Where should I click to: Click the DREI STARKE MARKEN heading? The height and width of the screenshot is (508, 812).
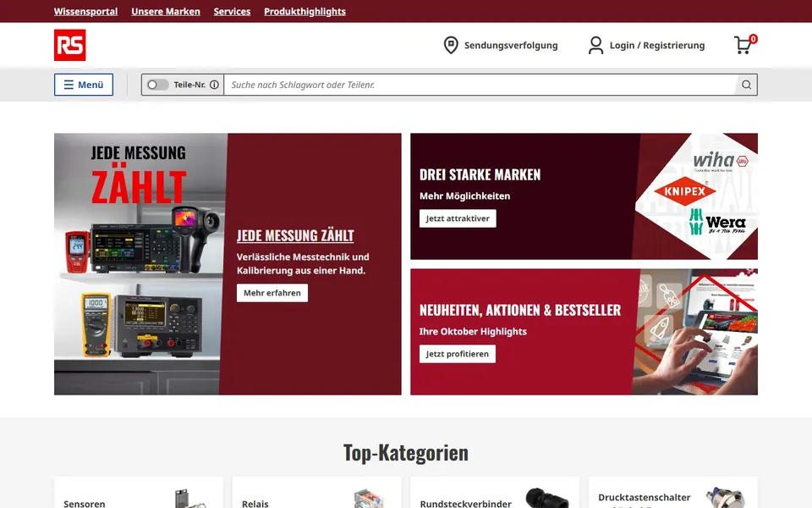click(x=480, y=174)
